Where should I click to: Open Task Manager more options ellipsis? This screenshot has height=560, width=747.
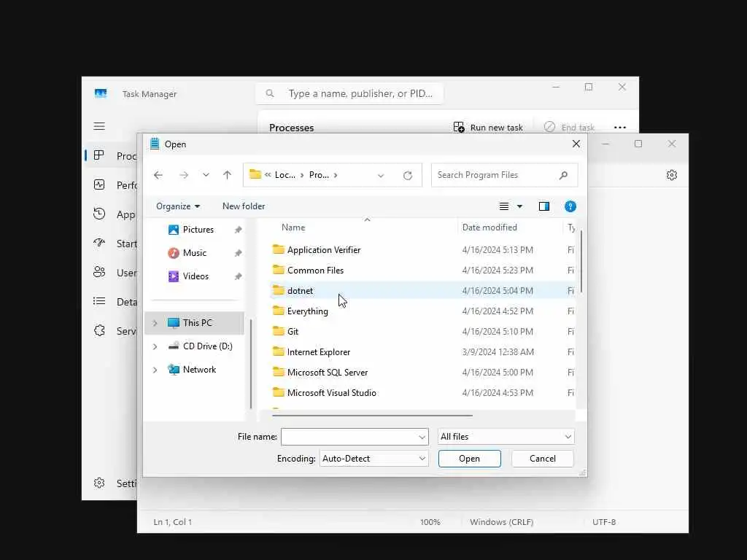click(620, 127)
